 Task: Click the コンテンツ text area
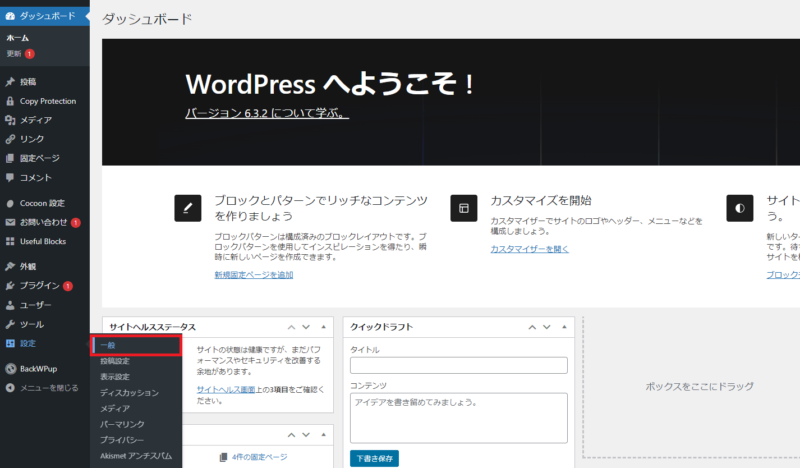tap(459, 418)
